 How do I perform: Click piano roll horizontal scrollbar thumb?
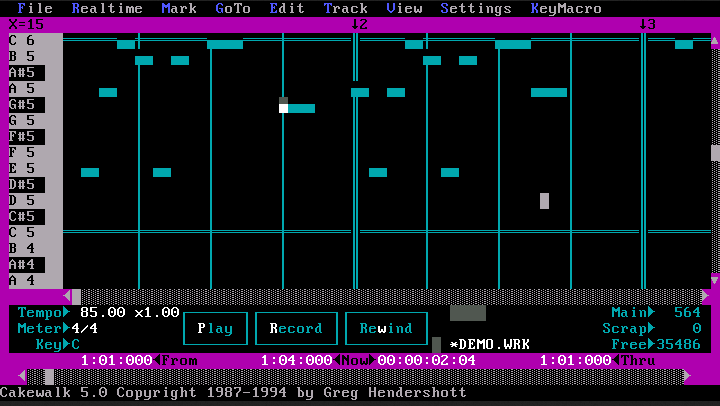point(76,296)
